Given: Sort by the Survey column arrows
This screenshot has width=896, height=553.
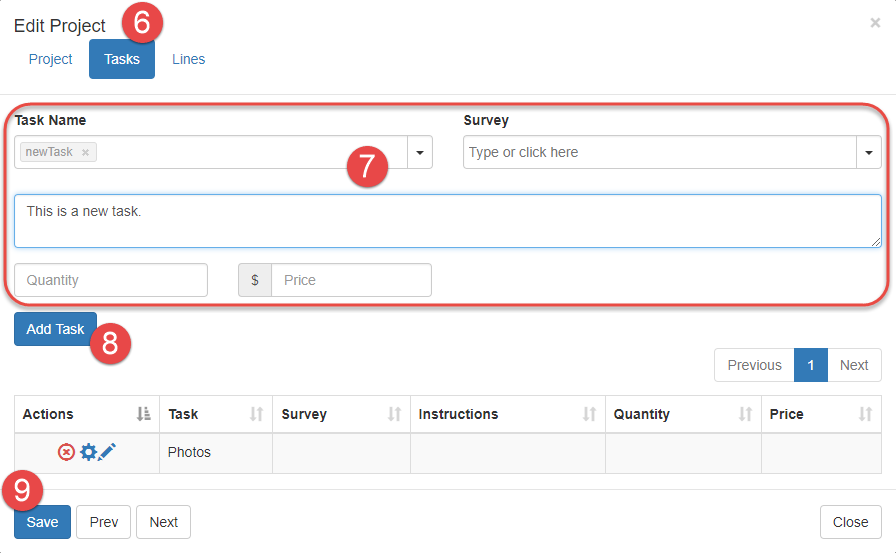Looking at the screenshot, I should tap(394, 414).
